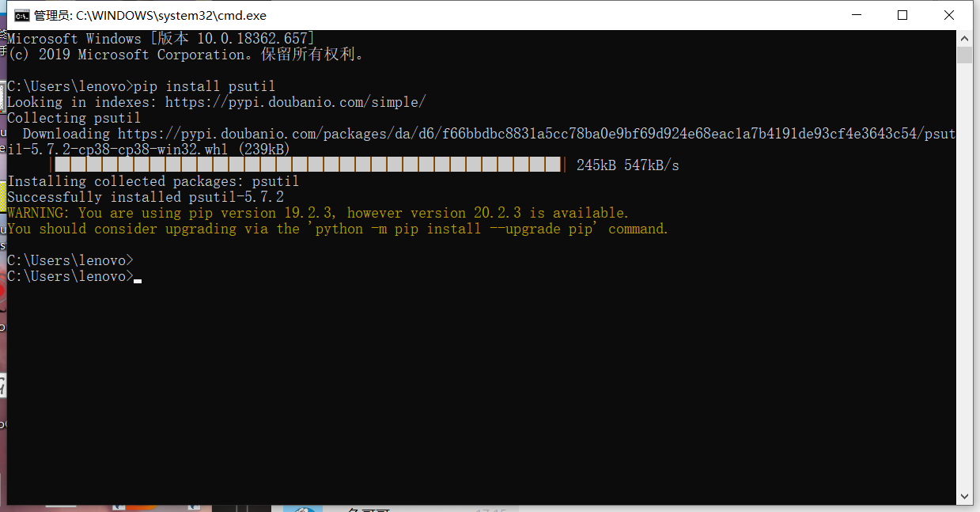
Task: Click the 'Looking in indexes' line
Action: (217, 102)
